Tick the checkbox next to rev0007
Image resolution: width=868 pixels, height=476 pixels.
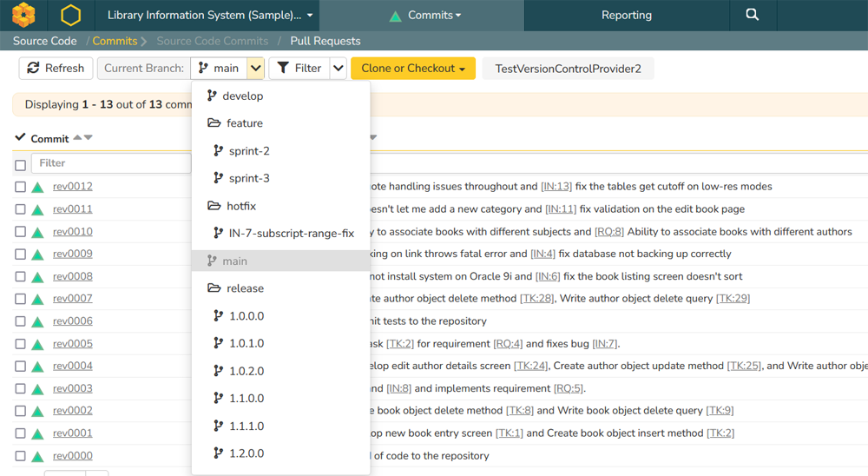(20, 299)
